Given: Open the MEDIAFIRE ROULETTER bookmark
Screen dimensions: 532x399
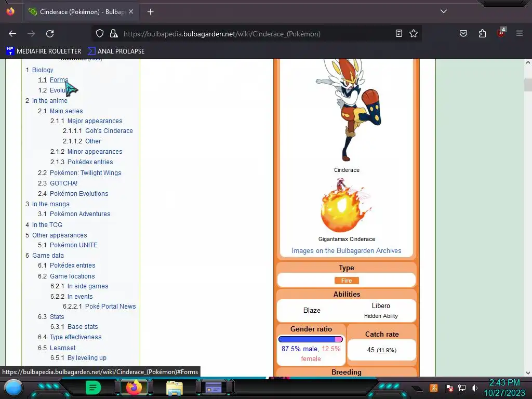Looking at the screenshot, I should pyautogui.click(x=44, y=51).
